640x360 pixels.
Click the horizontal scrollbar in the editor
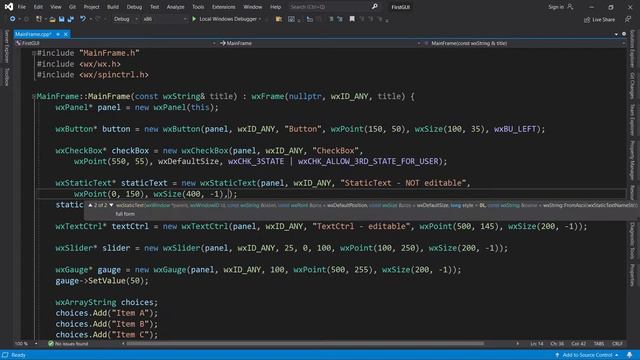tap(305, 344)
